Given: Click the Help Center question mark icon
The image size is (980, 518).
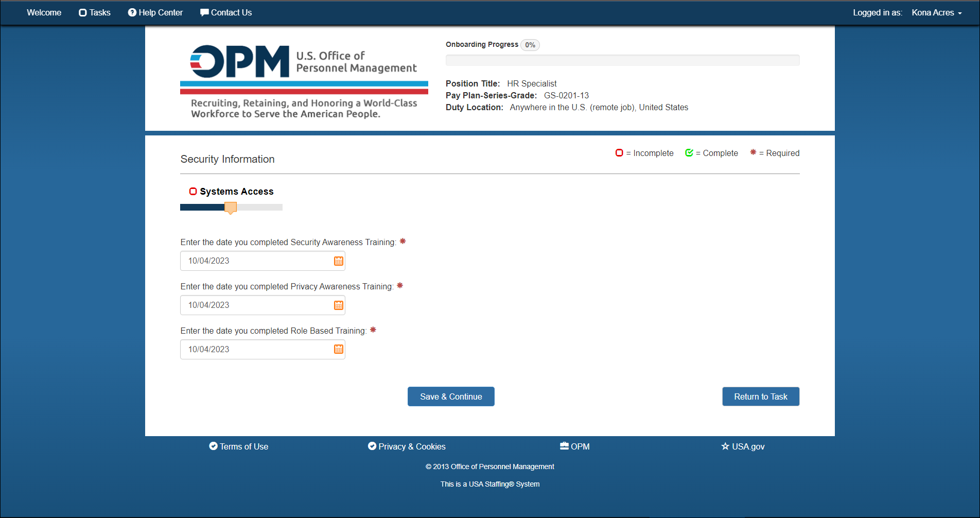Looking at the screenshot, I should (132, 12).
